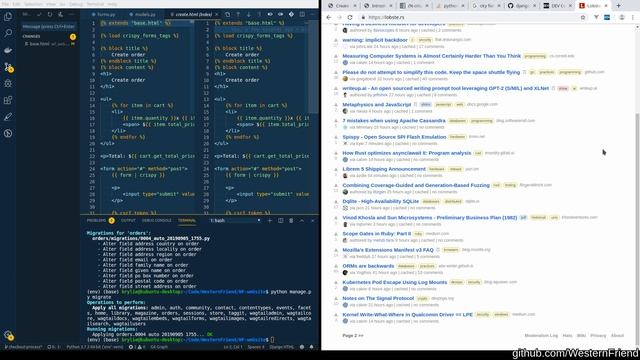Screen dimensions: 640x360
Task: Upvote 'ORMs are backwards' story
Action: (336, 266)
